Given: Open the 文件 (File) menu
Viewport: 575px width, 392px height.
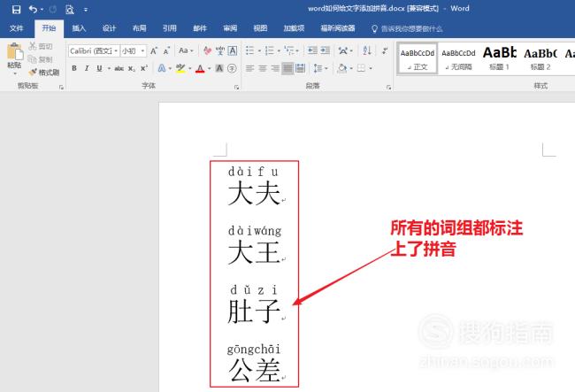Looking at the screenshot, I should click(x=16, y=28).
